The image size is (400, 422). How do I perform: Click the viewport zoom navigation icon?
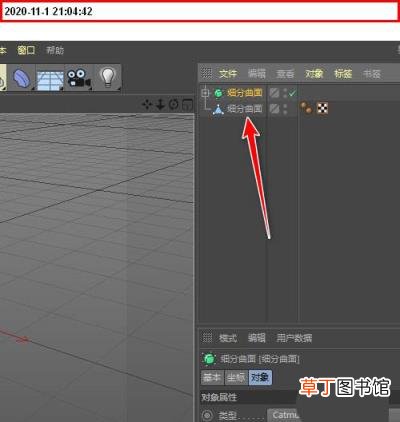pyautogui.click(x=160, y=104)
